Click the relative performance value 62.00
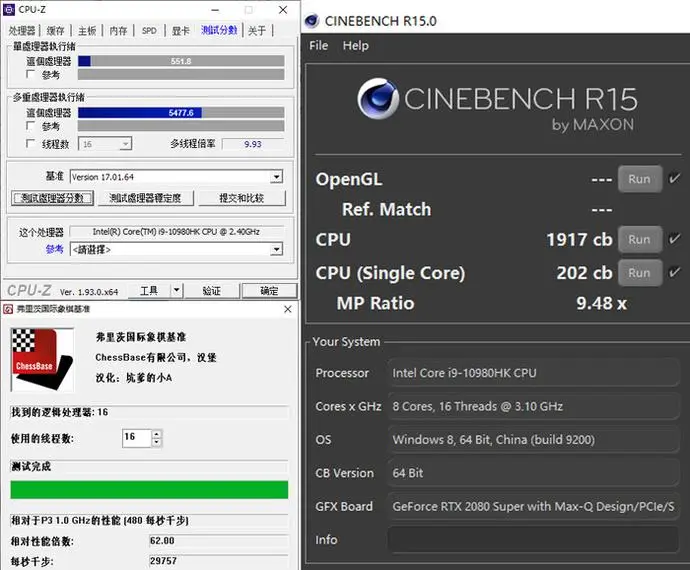The width and height of the screenshot is (690, 570). point(219,541)
